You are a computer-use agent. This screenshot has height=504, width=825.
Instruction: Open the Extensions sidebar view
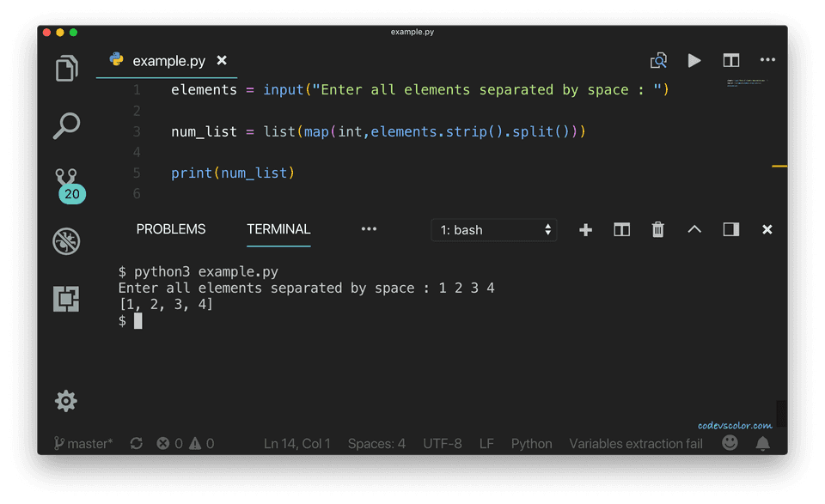click(66, 298)
